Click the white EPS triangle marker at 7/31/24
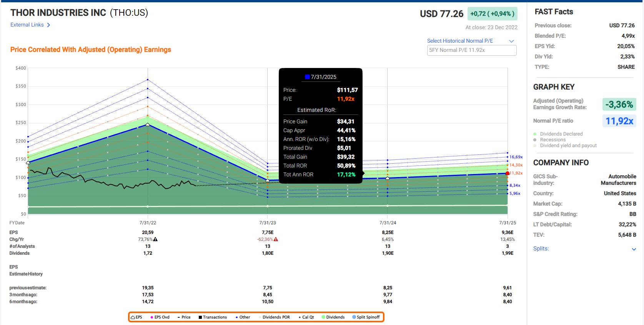Image resolution: width=644 pixels, height=325 pixels. (x=388, y=178)
